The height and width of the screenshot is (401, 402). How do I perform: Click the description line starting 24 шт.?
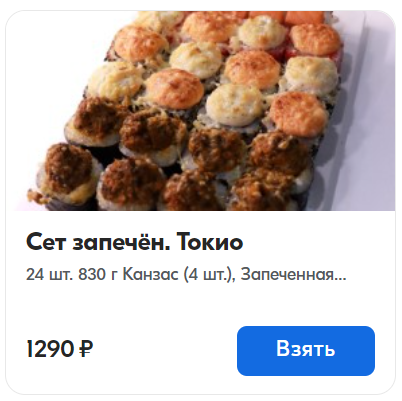186,275
